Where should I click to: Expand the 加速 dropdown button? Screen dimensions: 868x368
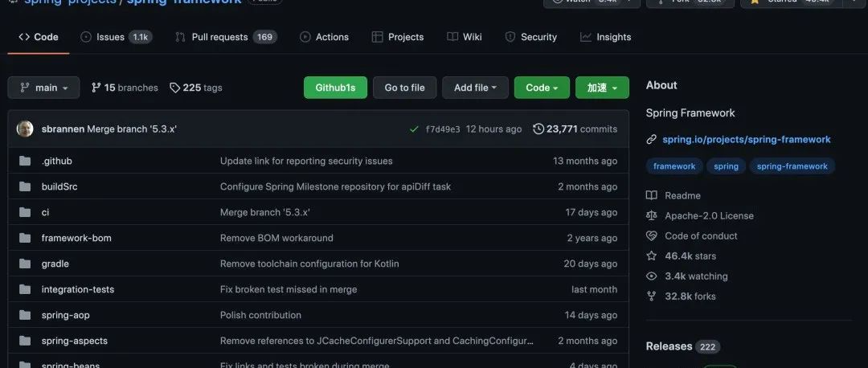602,88
